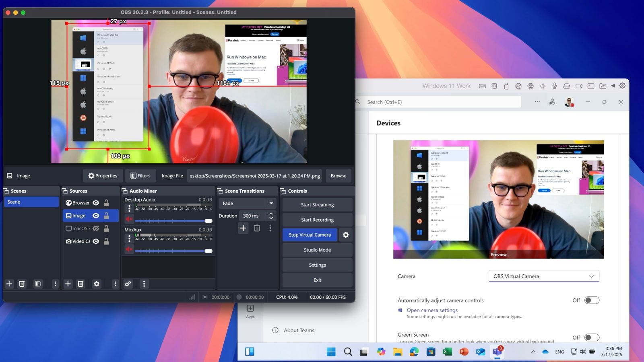
Task: Open source properties gear in Sources panel
Action: pos(97,284)
